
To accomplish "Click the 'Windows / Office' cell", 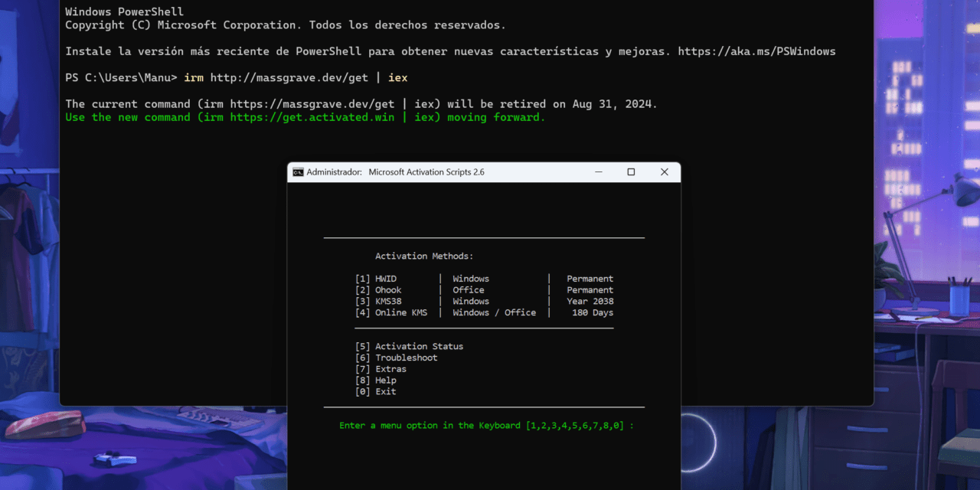I will (x=495, y=312).
